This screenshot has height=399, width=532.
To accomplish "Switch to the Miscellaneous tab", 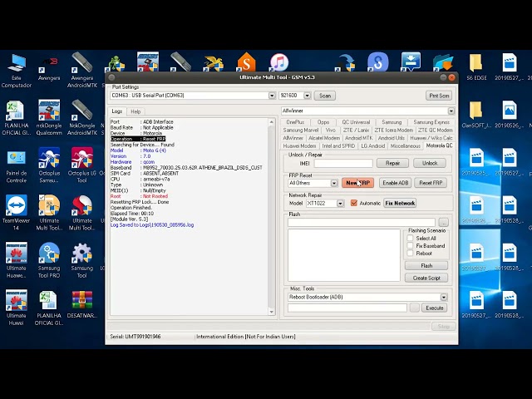I will [x=406, y=146].
